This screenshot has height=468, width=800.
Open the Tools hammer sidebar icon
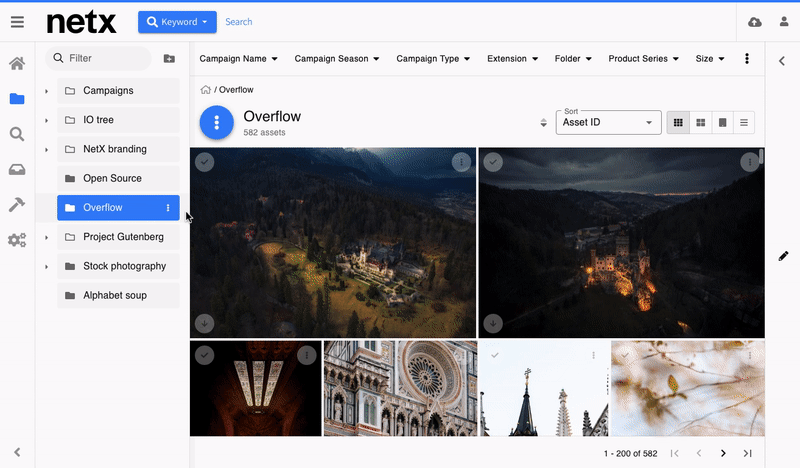click(x=17, y=205)
